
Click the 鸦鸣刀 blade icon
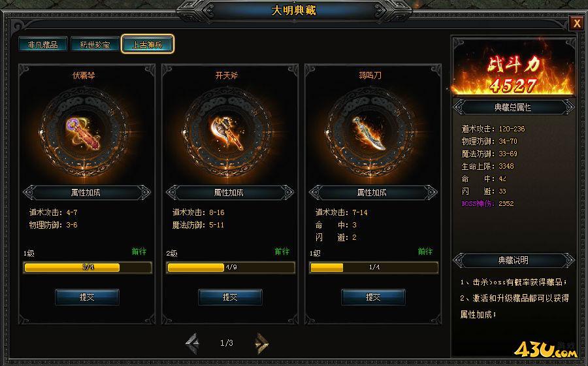point(369,133)
